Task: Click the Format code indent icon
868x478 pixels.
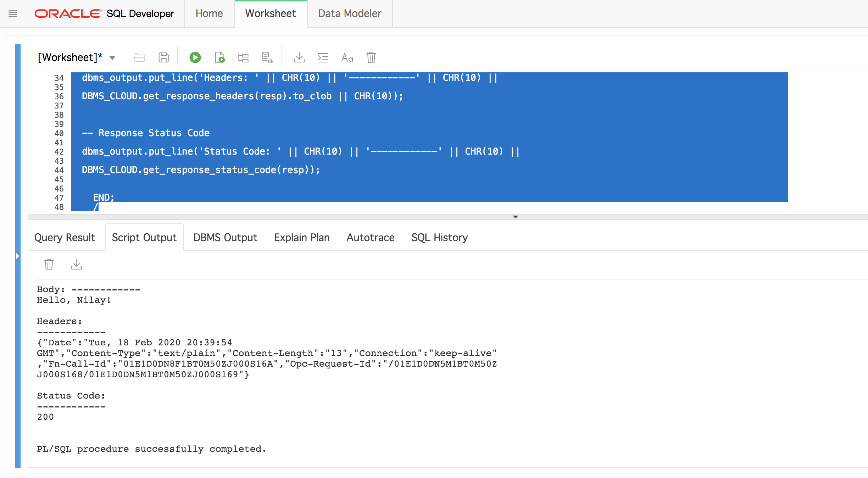Action: pyautogui.click(x=323, y=57)
